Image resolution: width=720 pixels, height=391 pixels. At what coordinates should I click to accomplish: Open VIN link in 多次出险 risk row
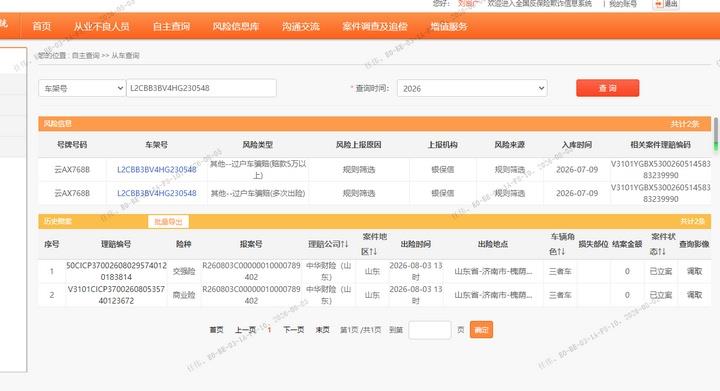click(157, 193)
